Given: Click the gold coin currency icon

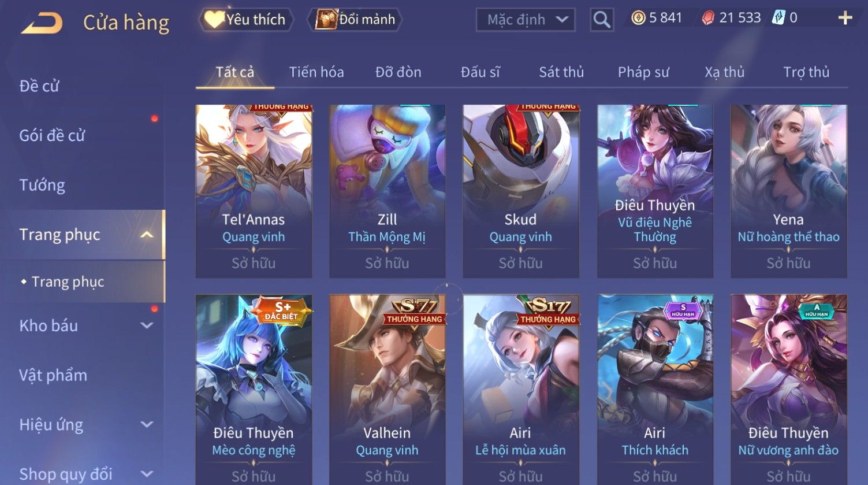Looking at the screenshot, I should [x=638, y=18].
